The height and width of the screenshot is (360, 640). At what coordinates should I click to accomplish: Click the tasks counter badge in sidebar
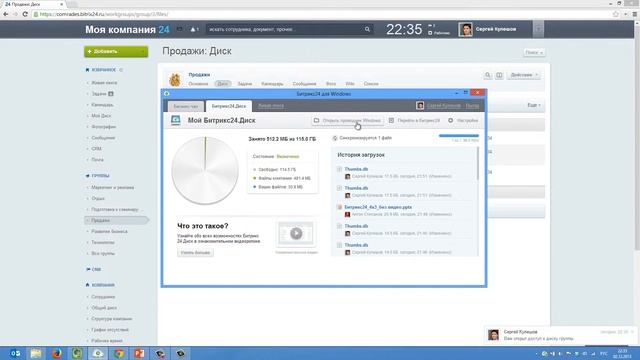tap(111, 94)
